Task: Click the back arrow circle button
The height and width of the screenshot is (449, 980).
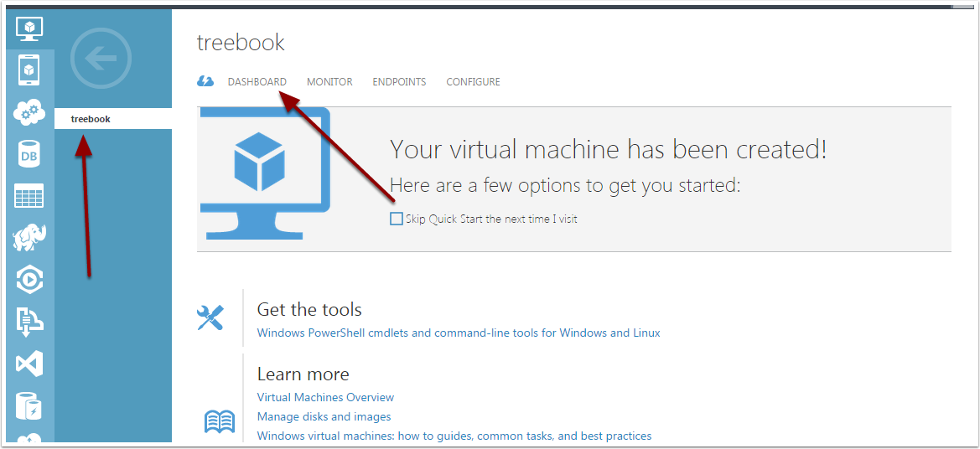Action: pos(101,58)
